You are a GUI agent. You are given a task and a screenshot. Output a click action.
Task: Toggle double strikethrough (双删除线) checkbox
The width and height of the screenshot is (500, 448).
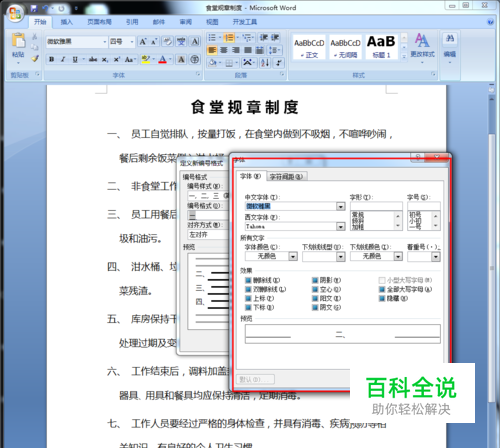click(248, 289)
